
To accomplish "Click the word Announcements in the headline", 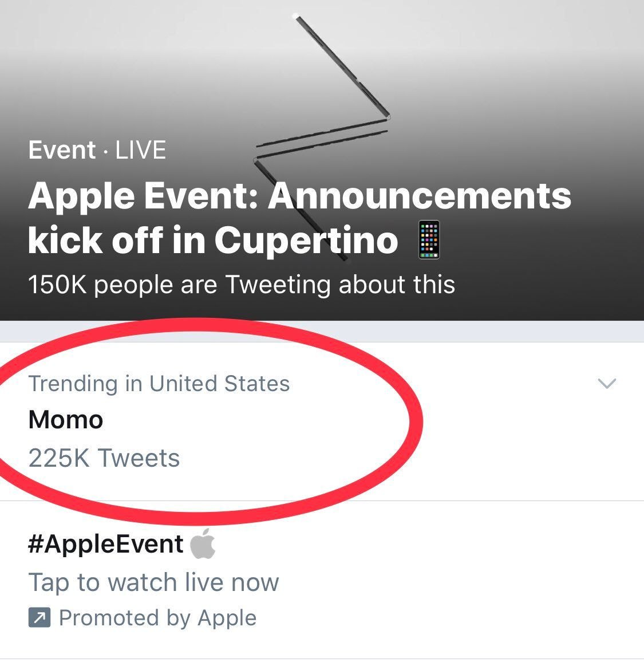I will [x=420, y=196].
